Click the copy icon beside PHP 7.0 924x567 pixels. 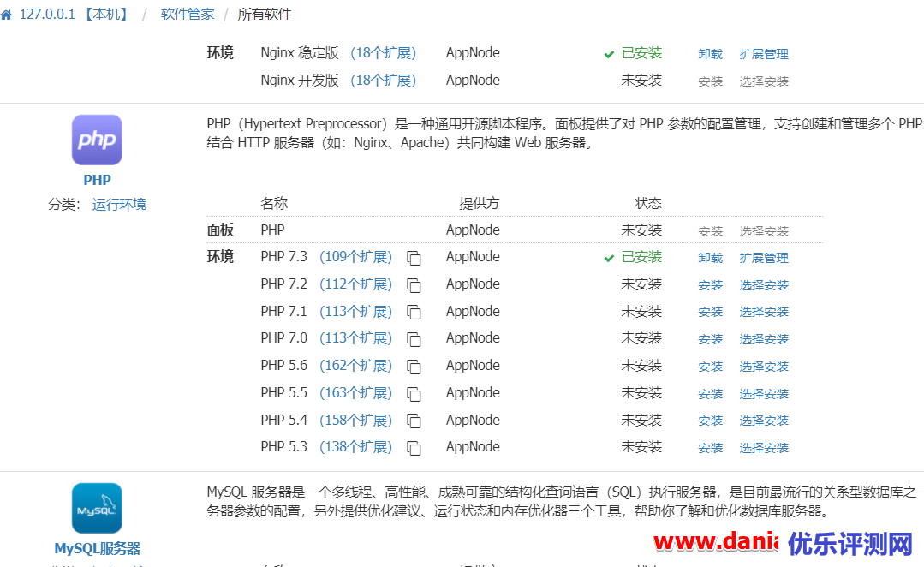(414, 339)
